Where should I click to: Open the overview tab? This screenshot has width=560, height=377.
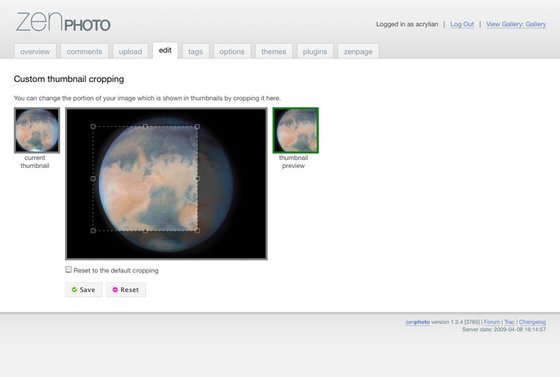point(35,51)
